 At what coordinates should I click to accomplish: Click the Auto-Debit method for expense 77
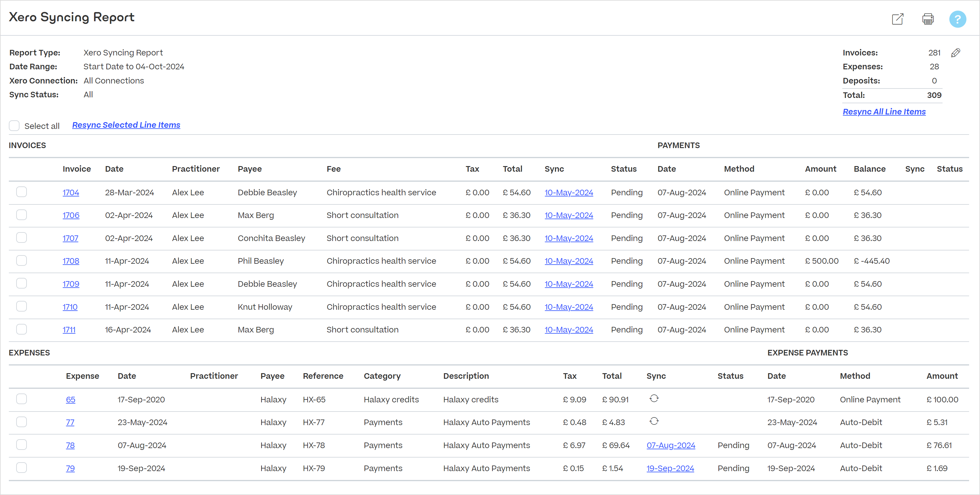click(861, 422)
